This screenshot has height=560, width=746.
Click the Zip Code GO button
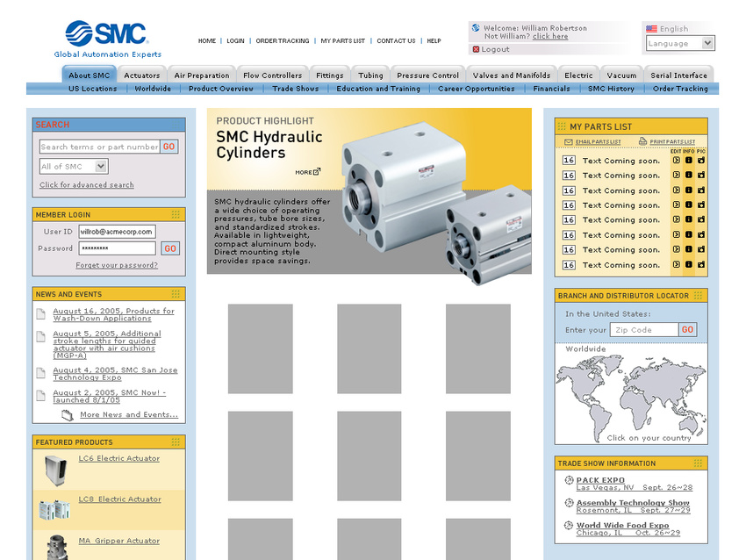click(687, 329)
